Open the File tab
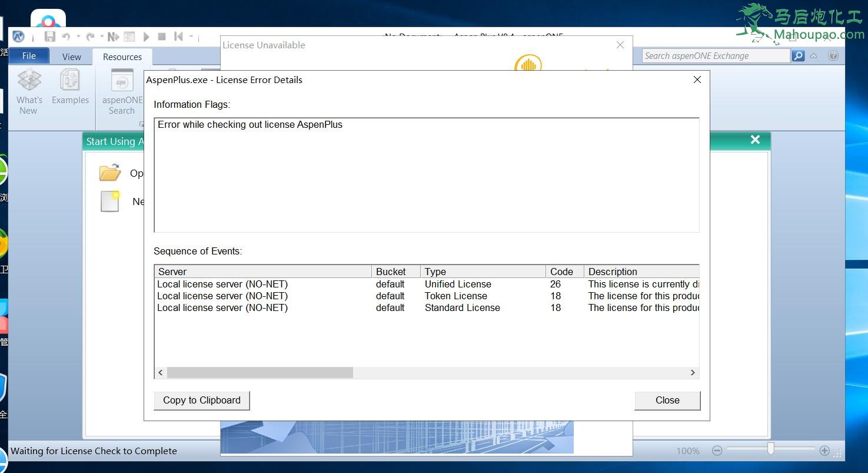The height and width of the screenshot is (473, 868). pyautogui.click(x=29, y=56)
